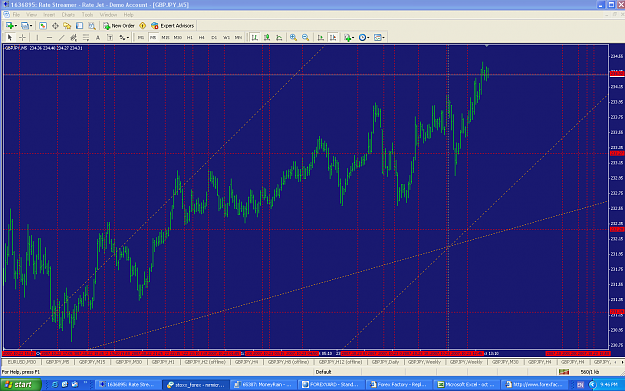625x391 pixels.
Task: Switch chart to Bar Chart mode
Action: [255, 37]
